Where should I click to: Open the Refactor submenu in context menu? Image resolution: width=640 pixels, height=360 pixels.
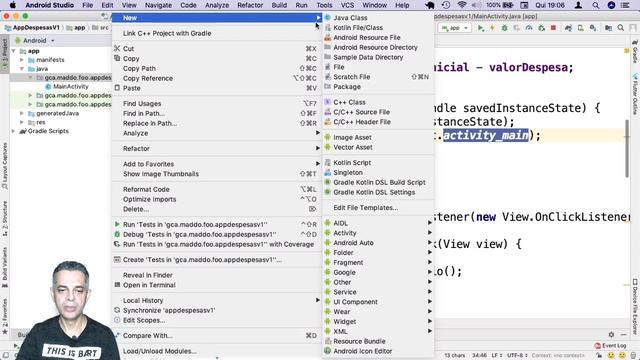217,149
